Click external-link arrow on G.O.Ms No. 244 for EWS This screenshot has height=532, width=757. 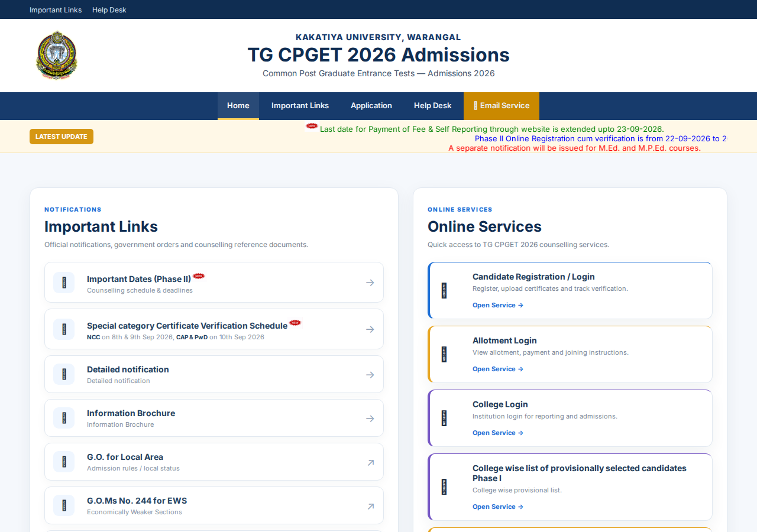point(371,506)
